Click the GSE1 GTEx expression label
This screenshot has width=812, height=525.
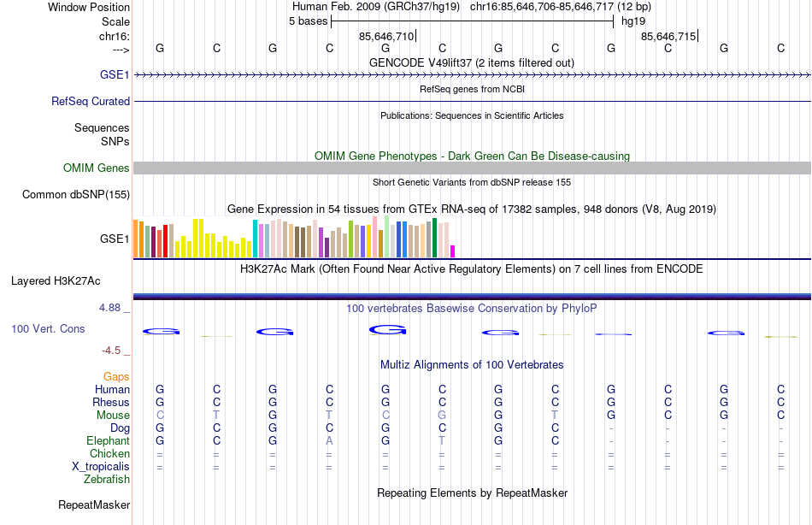(x=115, y=239)
